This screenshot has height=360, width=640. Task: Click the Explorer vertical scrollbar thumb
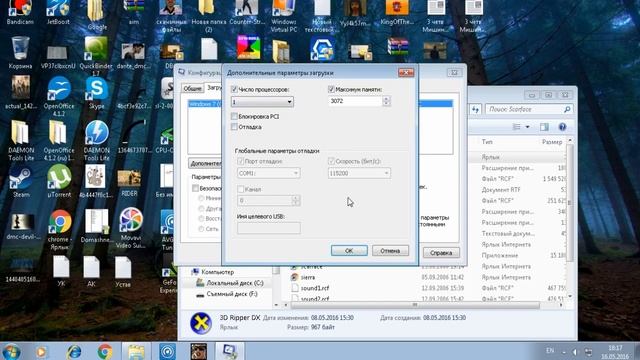pyautogui.click(x=570, y=203)
